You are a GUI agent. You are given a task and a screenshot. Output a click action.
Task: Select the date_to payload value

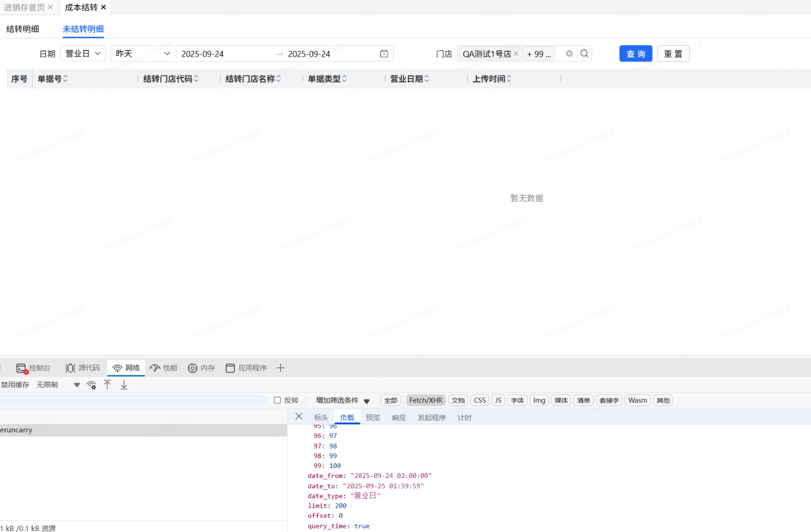(x=383, y=486)
